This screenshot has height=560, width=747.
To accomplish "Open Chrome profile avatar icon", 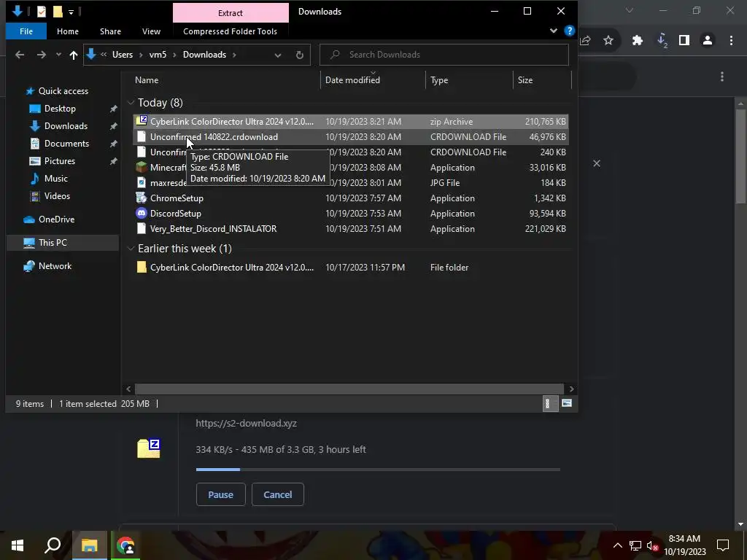I will [708, 41].
